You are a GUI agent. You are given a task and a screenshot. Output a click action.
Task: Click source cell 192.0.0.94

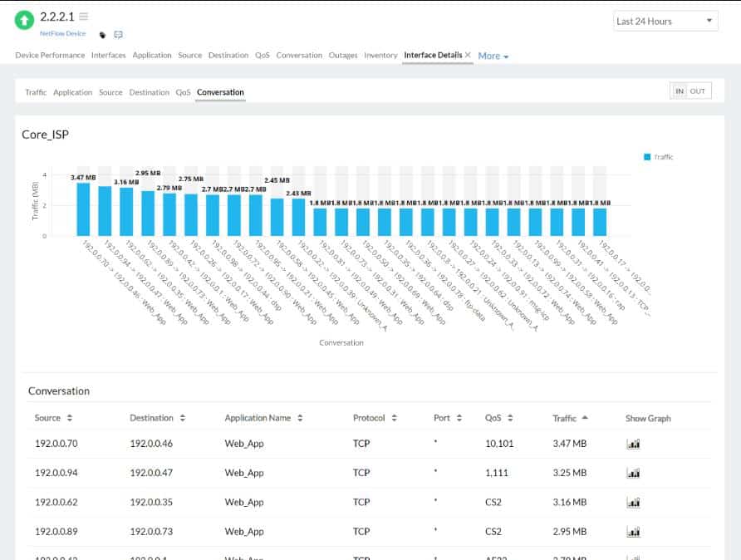click(x=56, y=473)
